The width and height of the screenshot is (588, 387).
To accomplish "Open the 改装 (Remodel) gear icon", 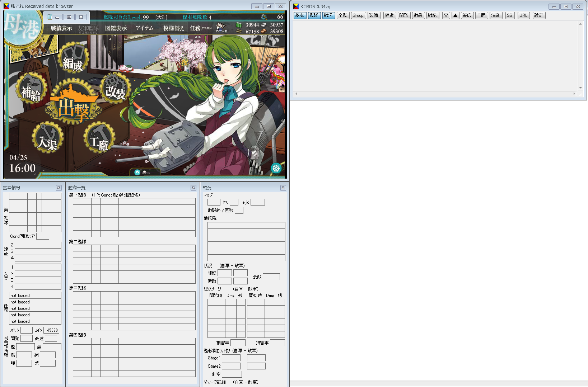I will click(x=116, y=88).
